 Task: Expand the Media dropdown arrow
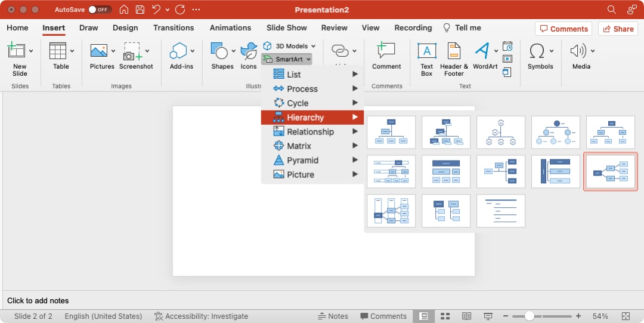pos(593,51)
